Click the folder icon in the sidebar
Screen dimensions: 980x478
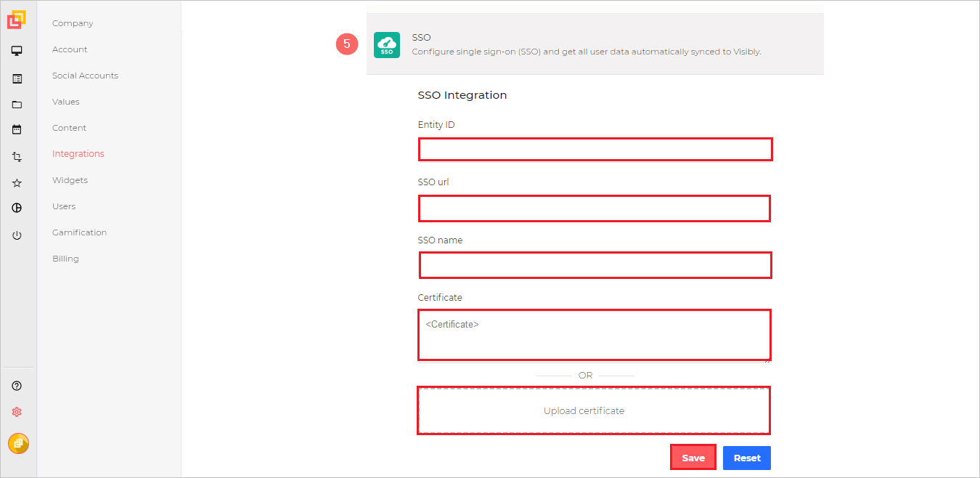pos(17,102)
